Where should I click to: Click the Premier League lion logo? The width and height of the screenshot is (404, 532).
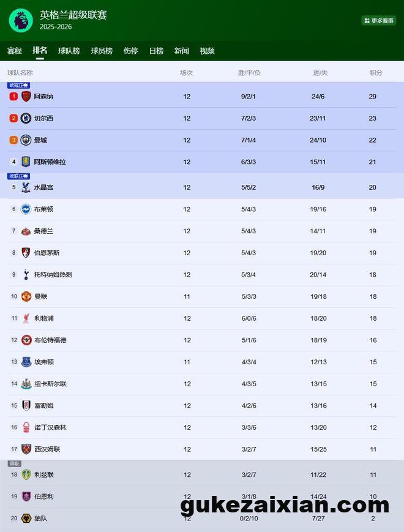(21, 20)
